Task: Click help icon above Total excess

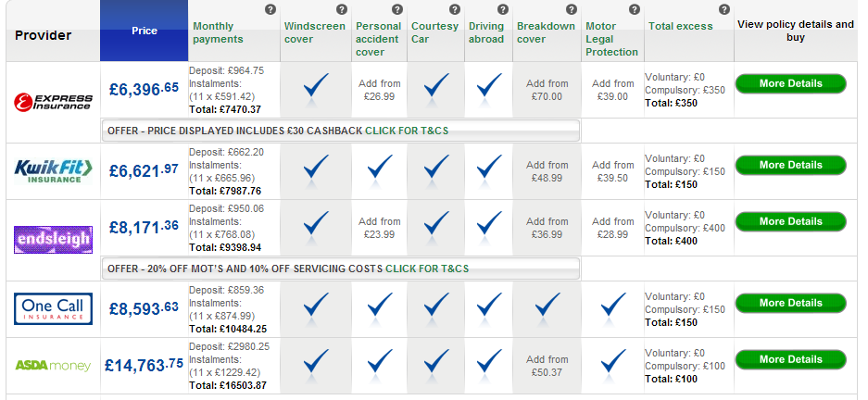Action: coord(723,9)
